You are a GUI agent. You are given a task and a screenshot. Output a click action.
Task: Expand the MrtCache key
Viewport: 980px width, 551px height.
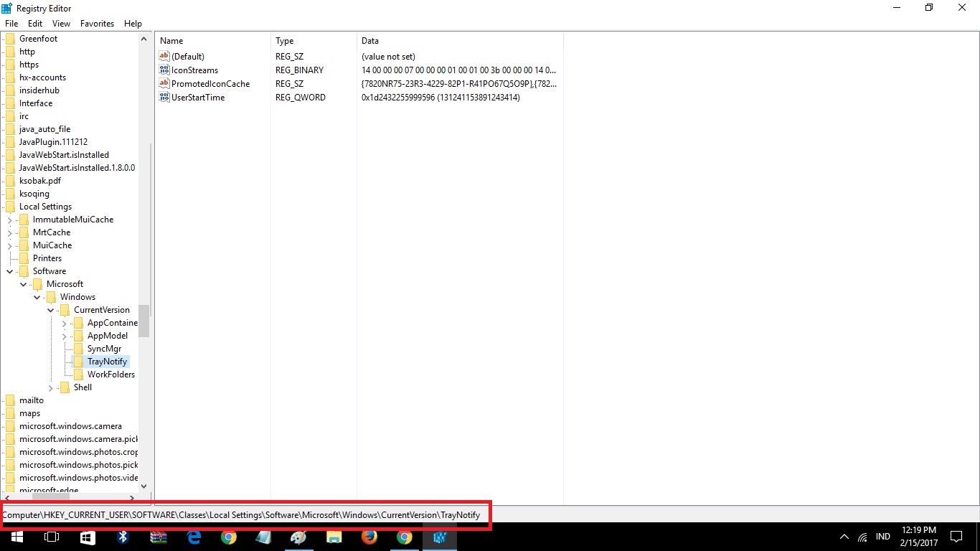pyautogui.click(x=9, y=232)
